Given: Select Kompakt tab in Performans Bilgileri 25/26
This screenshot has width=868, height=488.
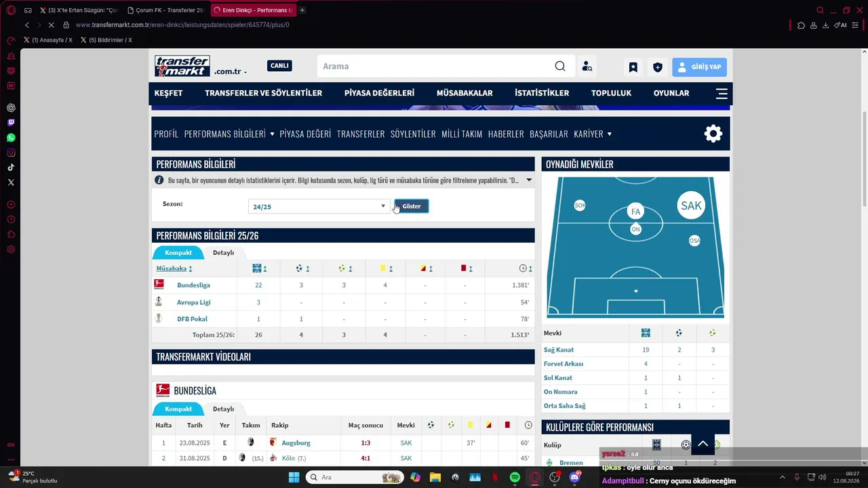Looking at the screenshot, I should 178,253.
